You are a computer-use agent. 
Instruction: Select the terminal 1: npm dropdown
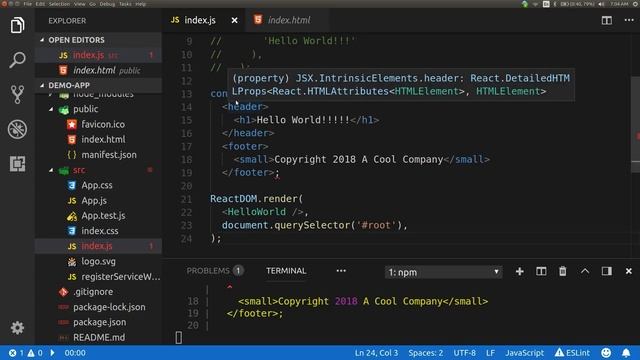pos(443,272)
